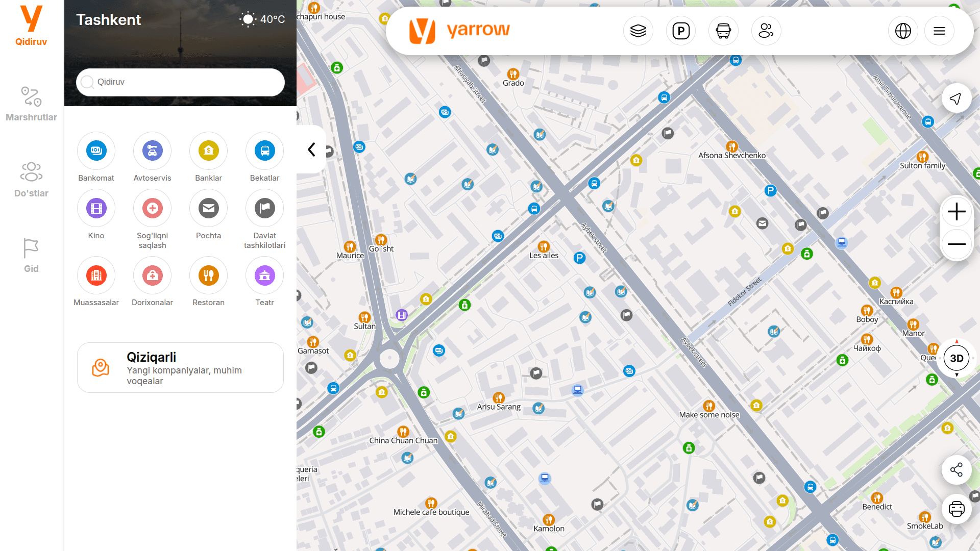Toggle the parking layer button
Image resolution: width=980 pixels, height=551 pixels.
pos(681,31)
